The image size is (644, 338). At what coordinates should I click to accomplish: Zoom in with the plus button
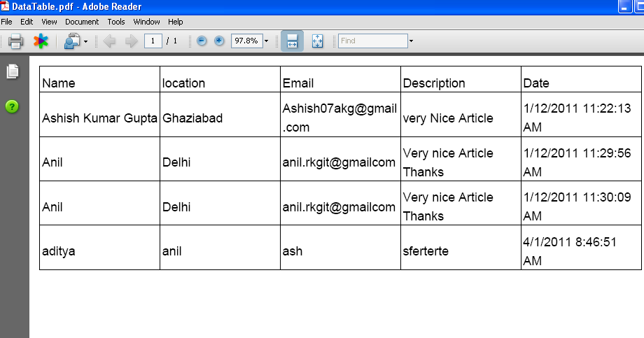(219, 41)
